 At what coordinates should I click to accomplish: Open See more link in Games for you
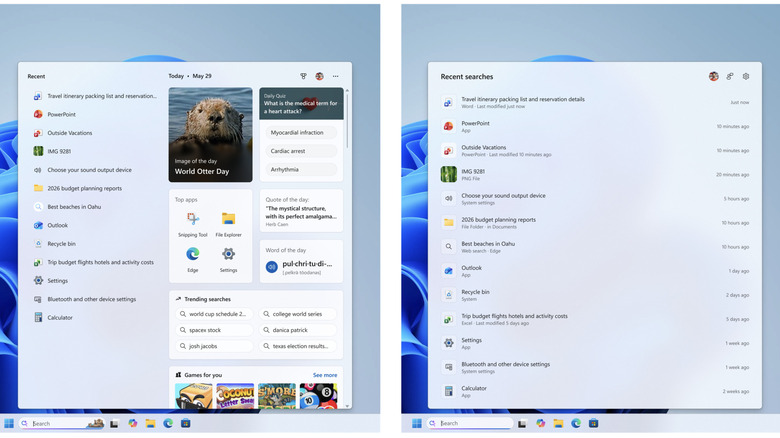click(x=325, y=375)
